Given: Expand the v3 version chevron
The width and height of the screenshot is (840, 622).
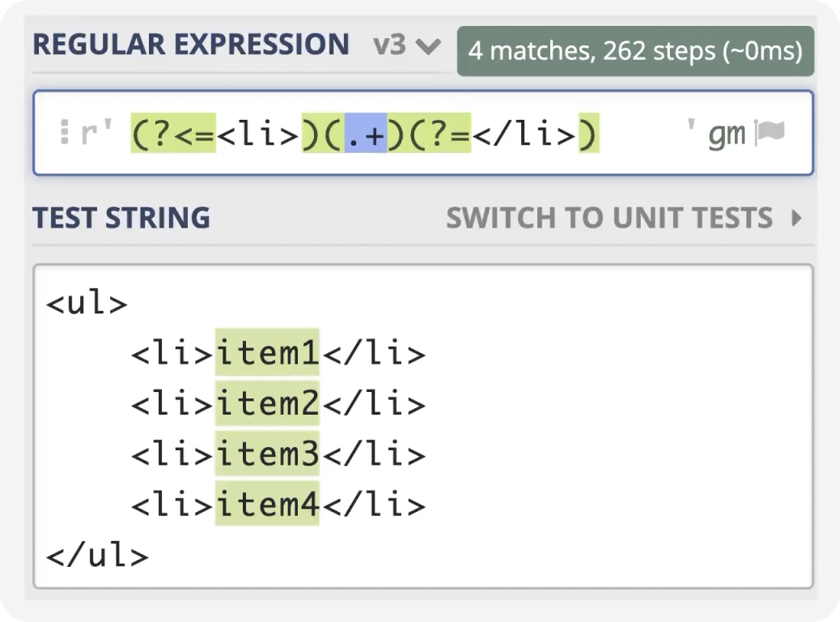Looking at the screenshot, I should pyautogui.click(x=427, y=47).
